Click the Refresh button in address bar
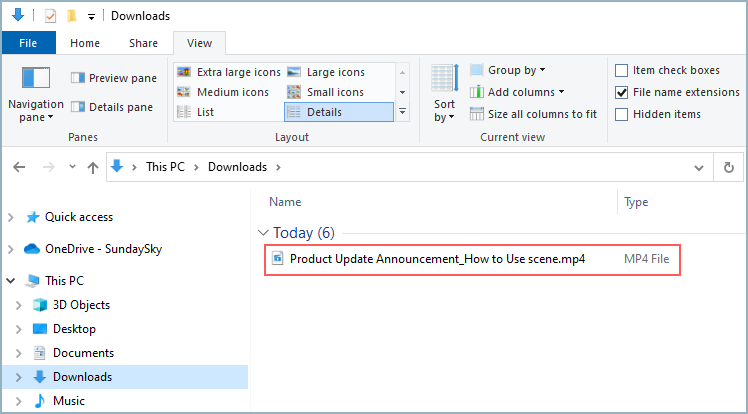This screenshot has width=748, height=414. point(729,167)
